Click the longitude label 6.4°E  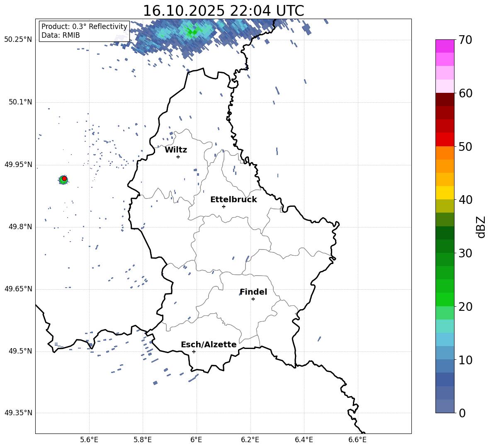pyautogui.click(x=304, y=440)
